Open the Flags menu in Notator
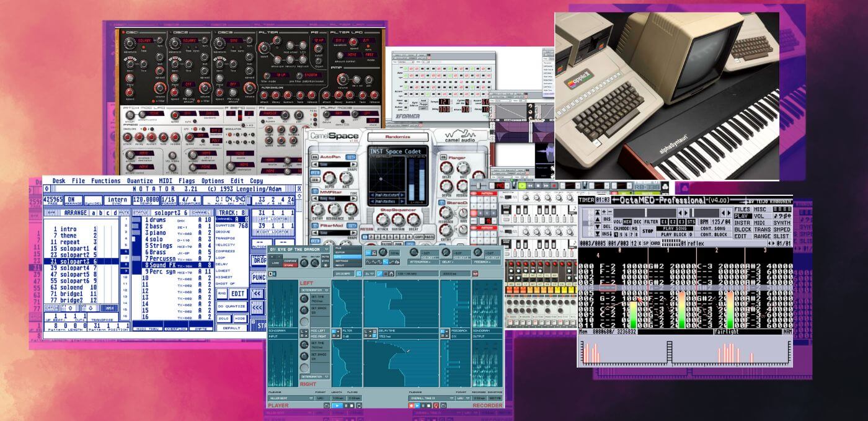 [187, 181]
